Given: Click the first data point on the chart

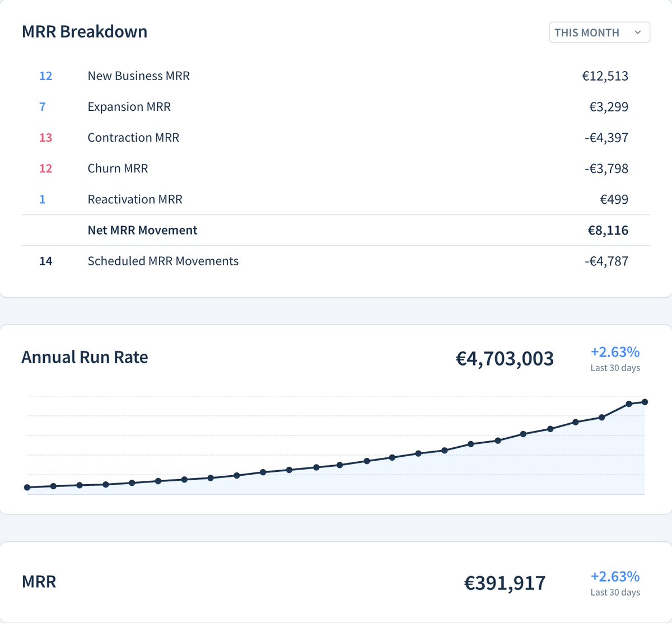Looking at the screenshot, I should coord(26,488).
